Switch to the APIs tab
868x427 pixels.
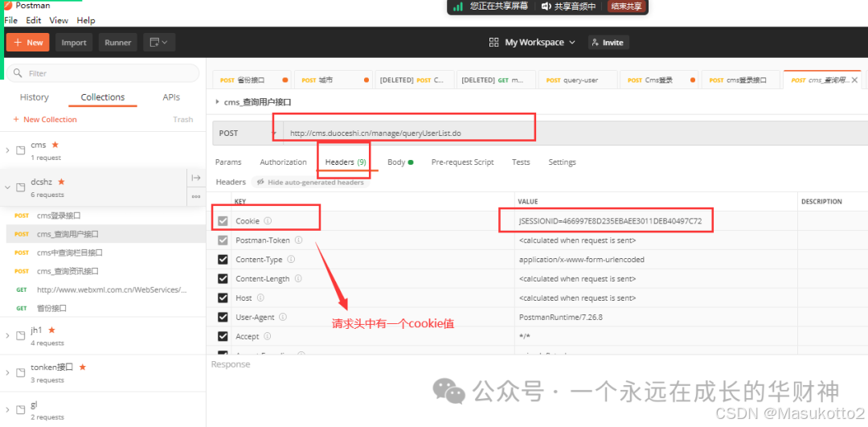(171, 97)
